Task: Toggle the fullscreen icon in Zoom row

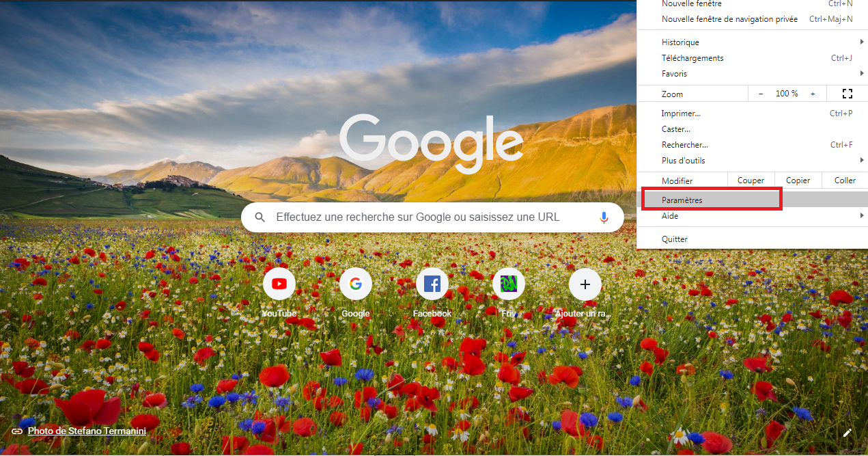Action: pos(848,94)
